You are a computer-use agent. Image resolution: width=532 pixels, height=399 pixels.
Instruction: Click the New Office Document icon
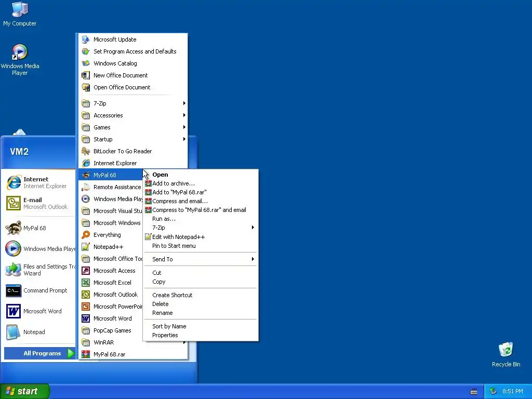coord(86,75)
